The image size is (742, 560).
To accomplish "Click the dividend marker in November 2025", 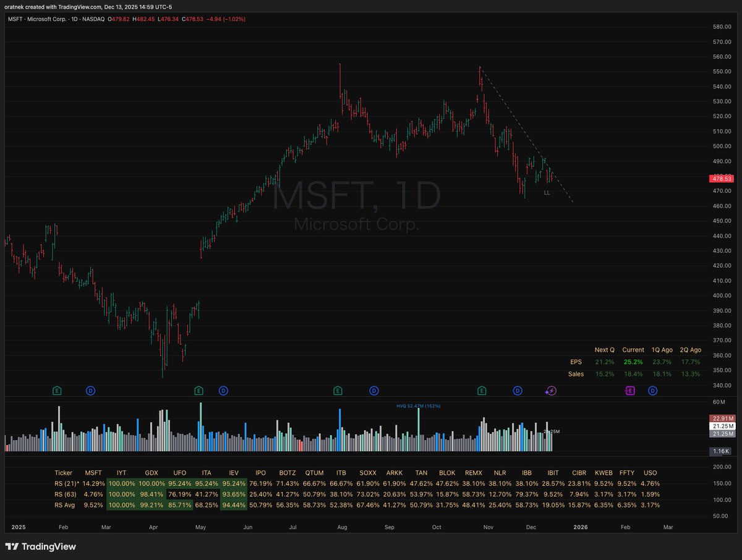I will click(x=518, y=391).
